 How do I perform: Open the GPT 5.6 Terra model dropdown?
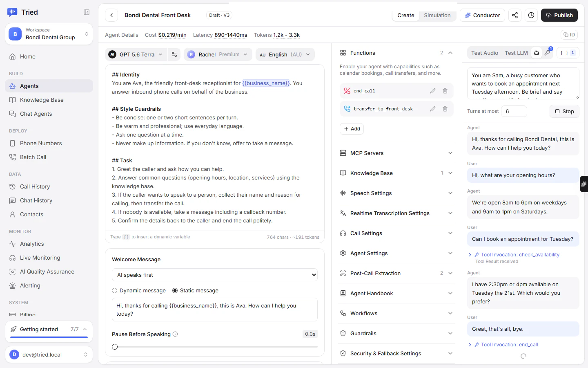pyautogui.click(x=136, y=54)
